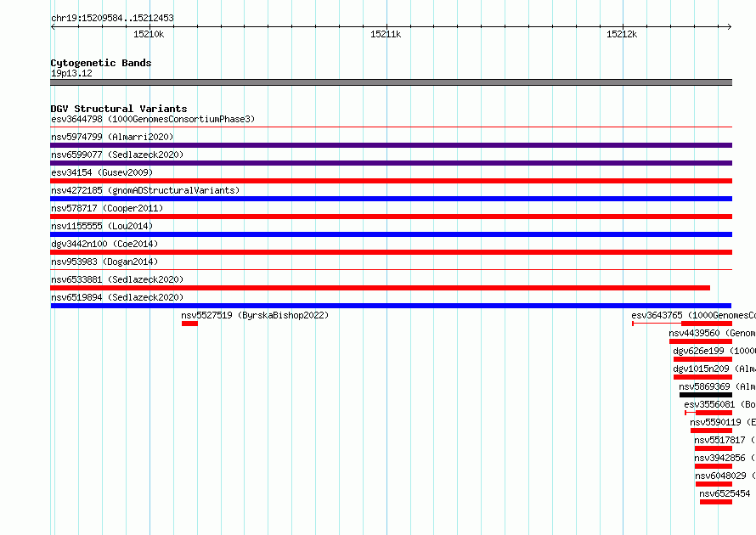Select the dgv1015n209 variant label

(x=714, y=369)
